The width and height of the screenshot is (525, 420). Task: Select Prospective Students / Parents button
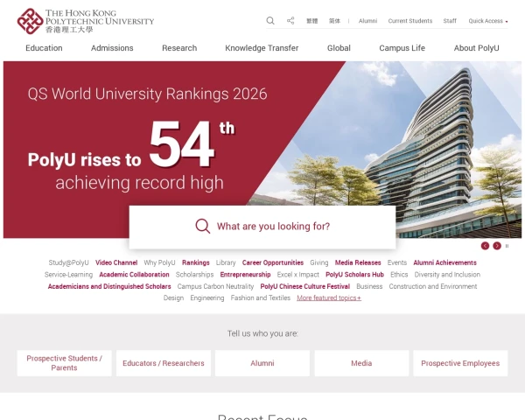pos(64,363)
